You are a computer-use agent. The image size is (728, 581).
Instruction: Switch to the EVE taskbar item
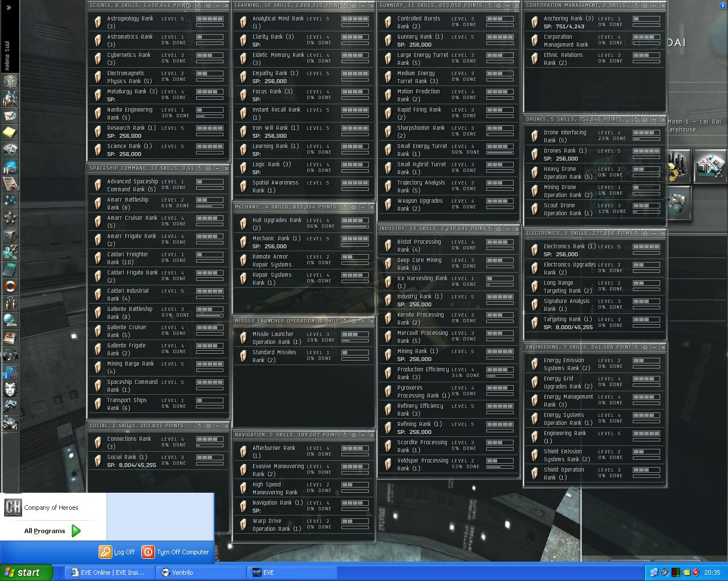tap(292, 572)
